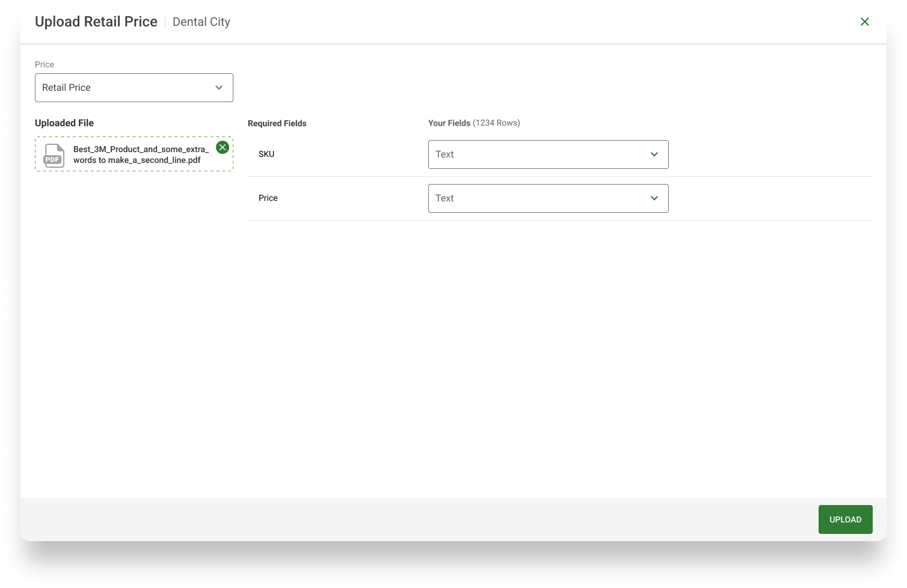Image resolution: width=907 pixels, height=588 pixels.
Task: Expand the Price field mapping dropdown
Action: (x=548, y=198)
